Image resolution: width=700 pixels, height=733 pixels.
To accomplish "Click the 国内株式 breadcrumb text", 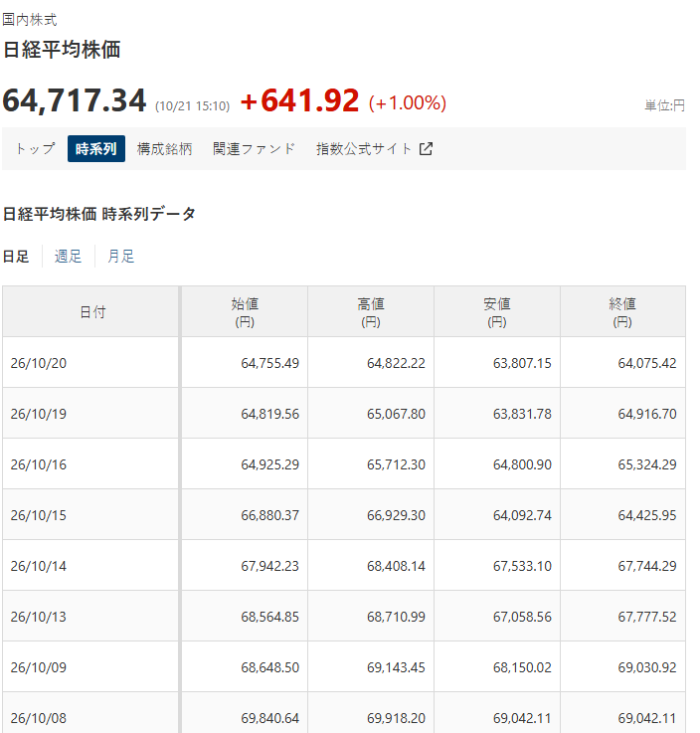I will (30, 20).
